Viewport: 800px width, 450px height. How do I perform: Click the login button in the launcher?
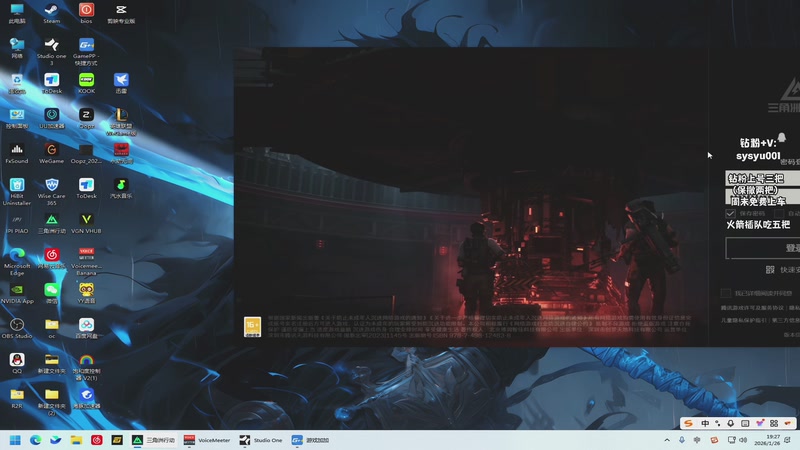pos(763,248)
